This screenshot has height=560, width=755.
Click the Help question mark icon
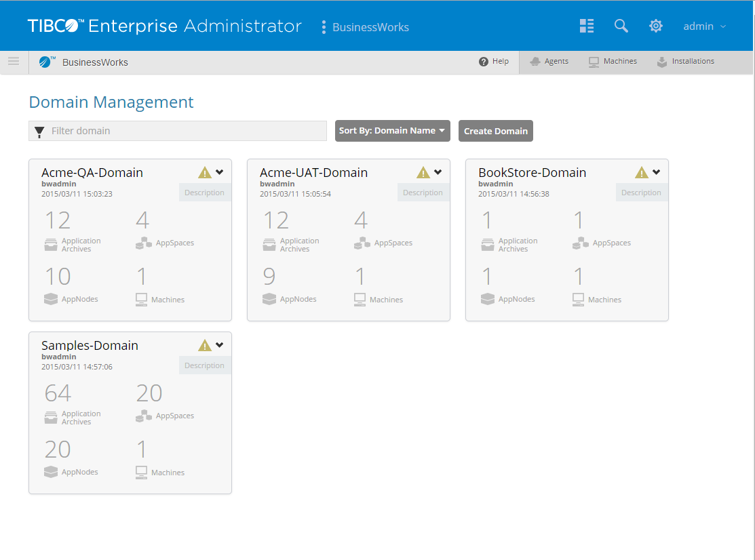pyautogui.click(x=484, y=62)
